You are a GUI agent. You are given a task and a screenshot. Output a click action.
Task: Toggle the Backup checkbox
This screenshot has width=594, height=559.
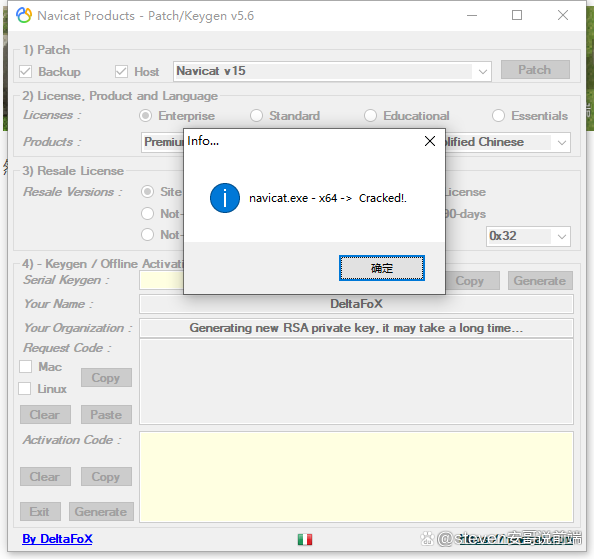point(25,71)
